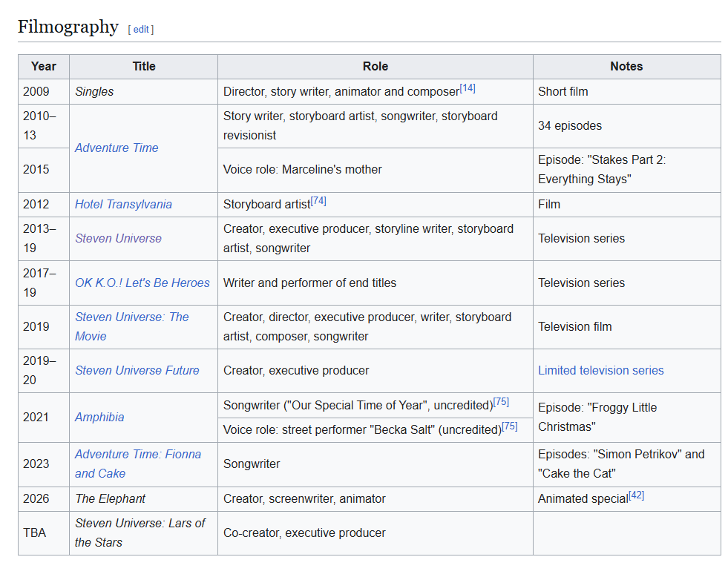Click the Notes column header
Viewport: 728px width, 577px height.
(x=627, y=66)
